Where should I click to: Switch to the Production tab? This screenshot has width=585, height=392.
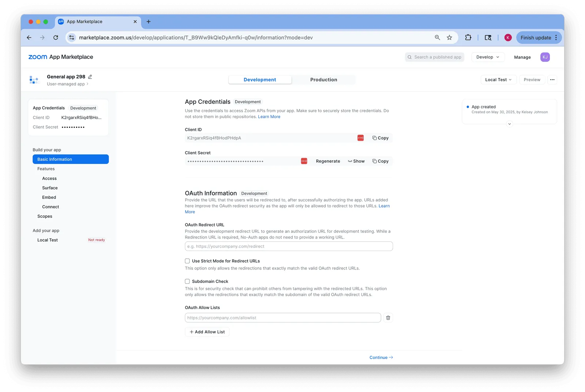324,80
